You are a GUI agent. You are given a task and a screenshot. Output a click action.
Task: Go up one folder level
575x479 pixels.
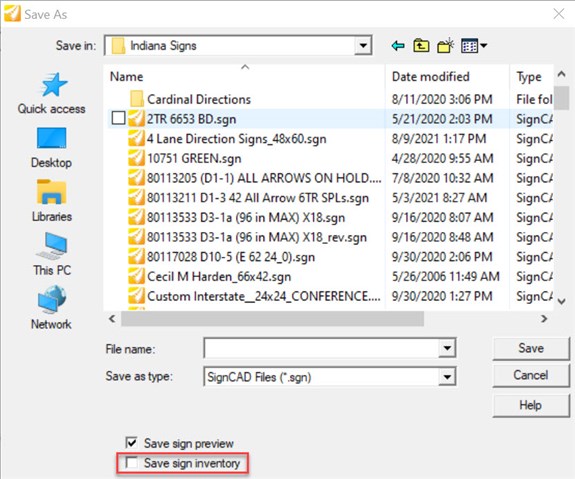pyautogui.click(x=421, y=46)
